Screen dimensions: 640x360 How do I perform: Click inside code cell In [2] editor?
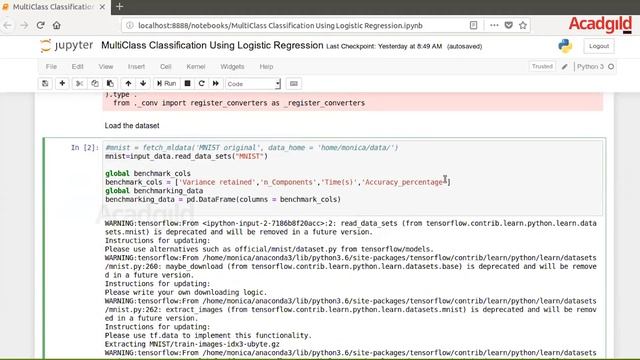[353, 178]
